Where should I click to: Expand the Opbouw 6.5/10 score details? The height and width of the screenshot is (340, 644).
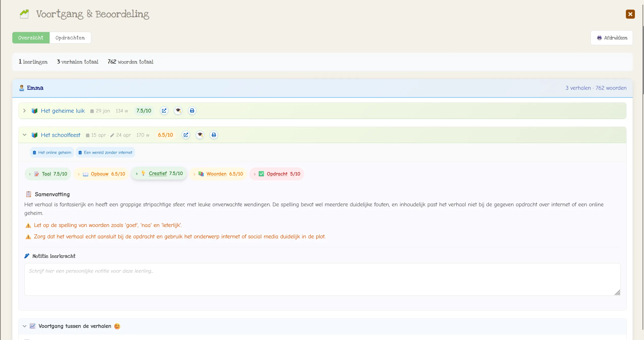pos(101,174)
